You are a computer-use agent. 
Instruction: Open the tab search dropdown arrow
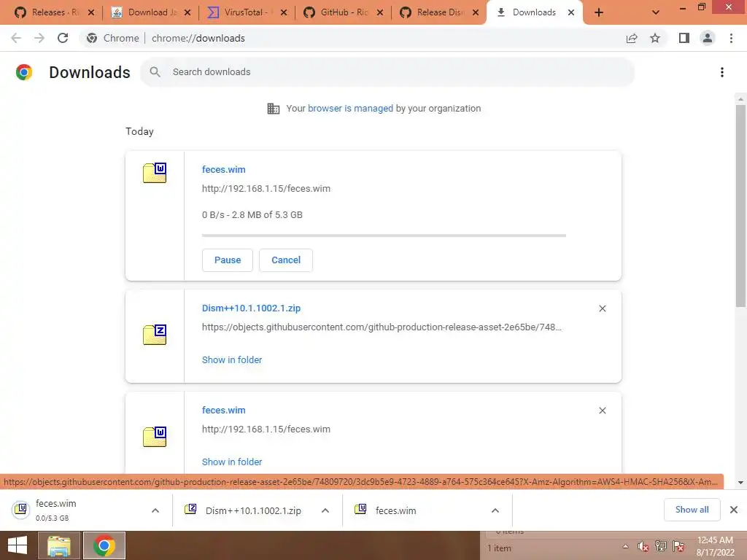[x=656, y=12]
